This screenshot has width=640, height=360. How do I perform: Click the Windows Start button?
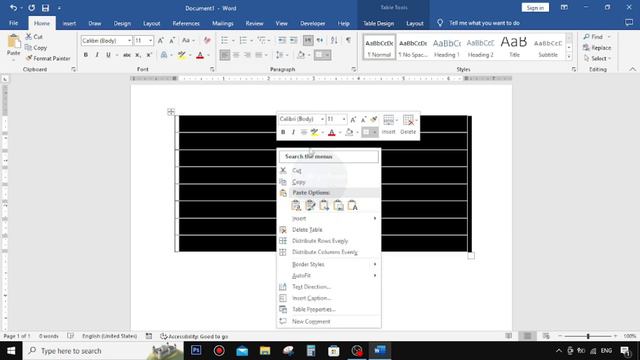pos(11,351)
